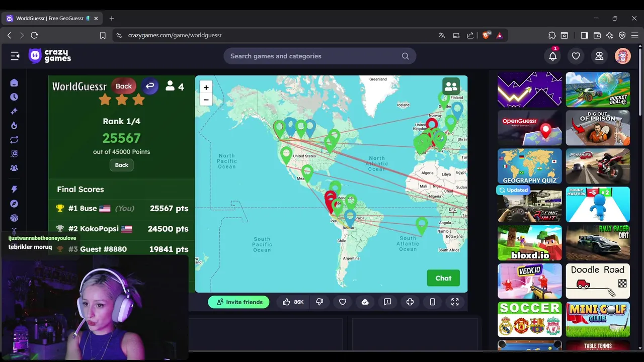Go to the CrazyGames logo home
Screen dimensions: 644x362
pyautogui.click(x=50, y=56)
